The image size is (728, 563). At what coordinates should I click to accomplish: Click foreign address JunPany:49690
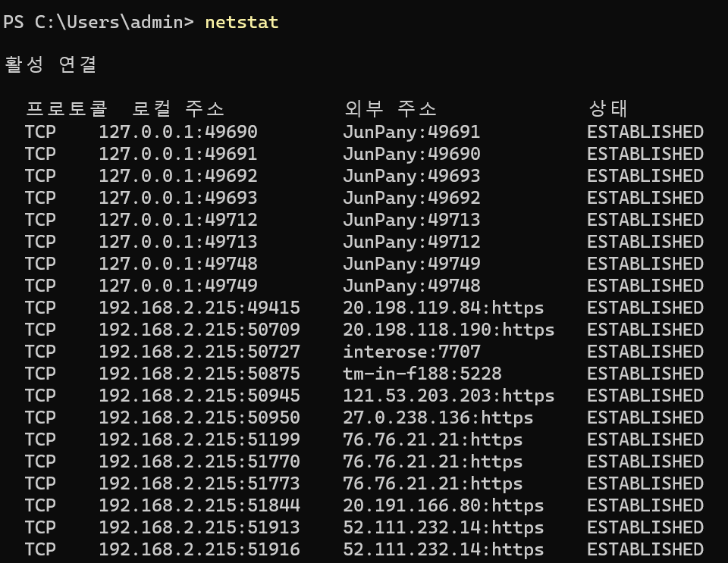[411, 154]
